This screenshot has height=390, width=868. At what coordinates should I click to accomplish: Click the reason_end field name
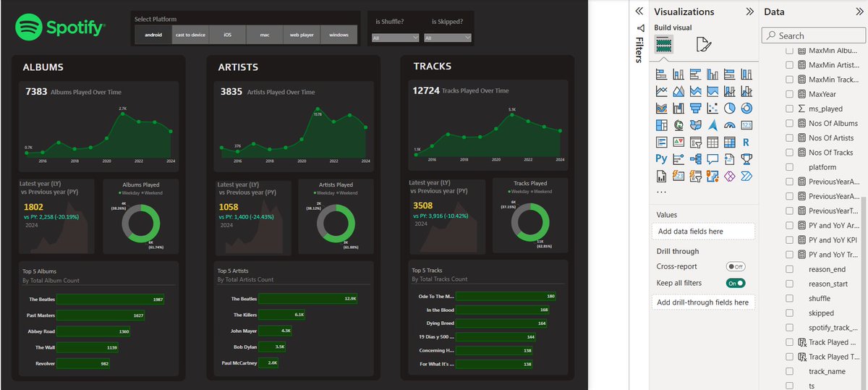(x=827, y=269)
